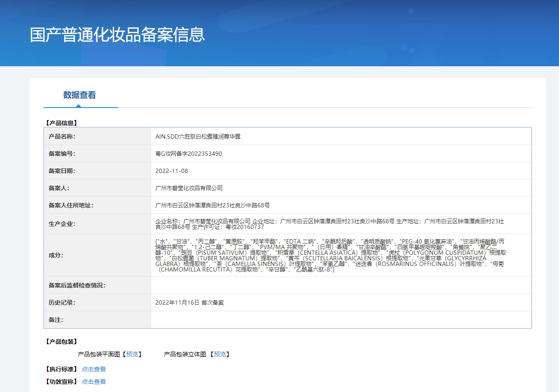Screen dimensions: 559x392
Task: Click the 历史记录 label cell
Action: tap(97, 302)
